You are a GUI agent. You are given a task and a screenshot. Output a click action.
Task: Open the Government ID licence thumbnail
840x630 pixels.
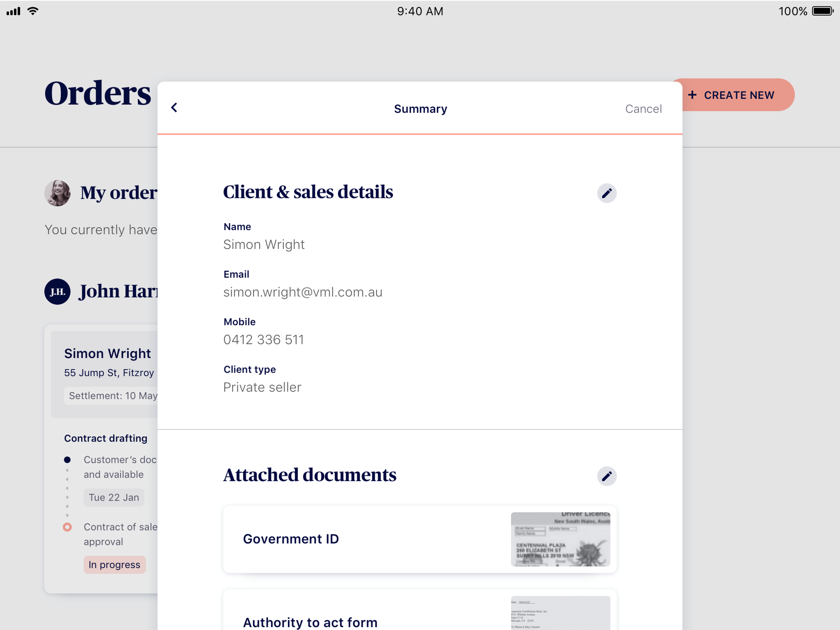(560, 539)
